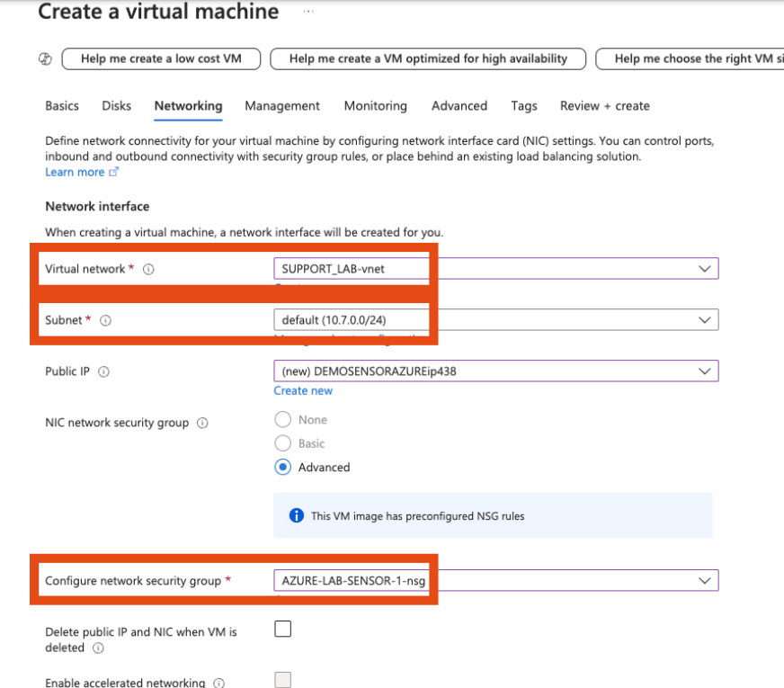Click Create new link under Public IP
This screenshot has height=688, width=784.
coord(303,391)
